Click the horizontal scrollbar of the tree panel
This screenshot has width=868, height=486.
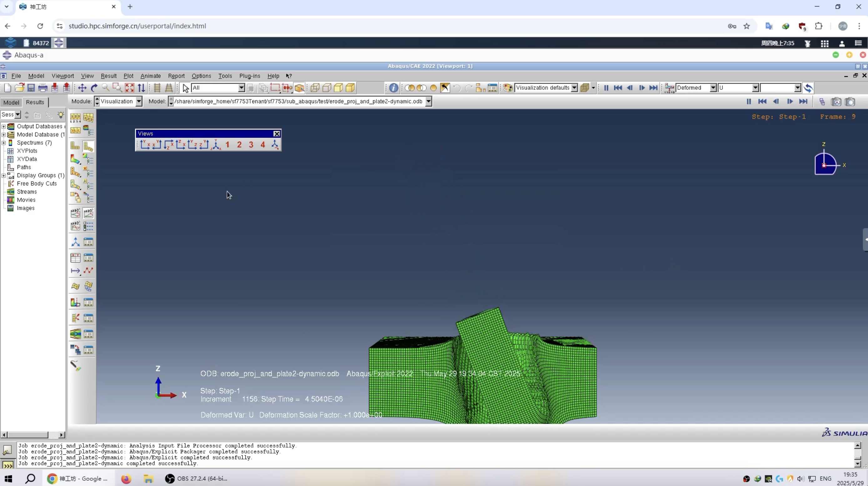[33, 435]
